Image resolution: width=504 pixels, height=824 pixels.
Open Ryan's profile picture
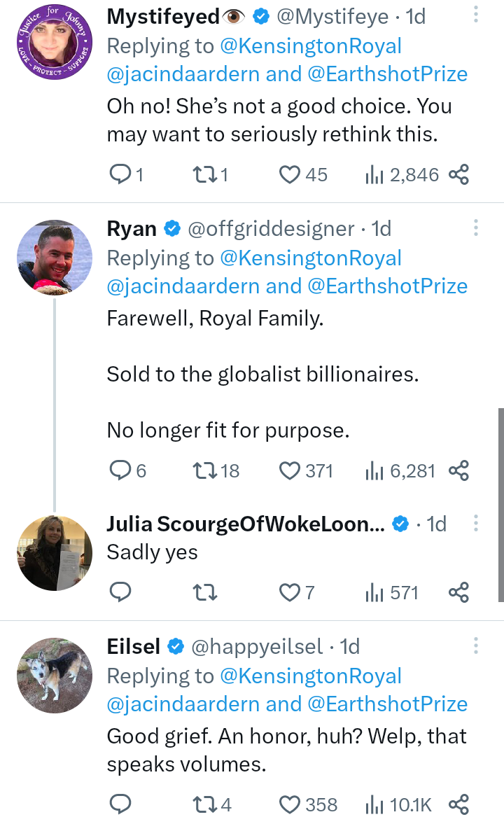pyautogui.click(x=55, y=257)
